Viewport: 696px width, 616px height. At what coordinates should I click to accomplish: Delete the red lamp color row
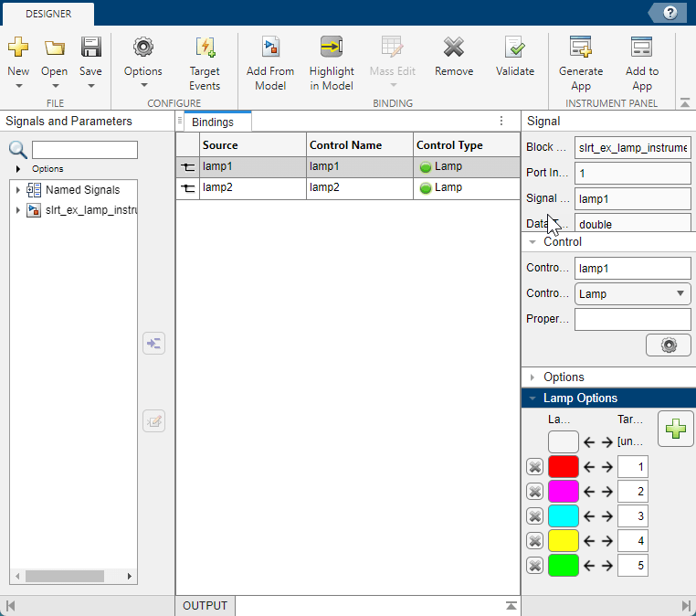pyautogui.click(x=535, y=467)
